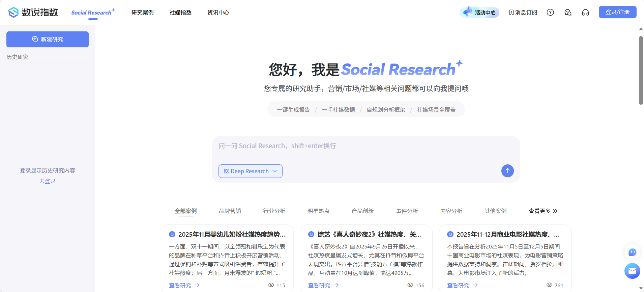This screenshot has width=644, height=292.
Task: Click 消息订阅 bookmark icon
Action: 511,12
